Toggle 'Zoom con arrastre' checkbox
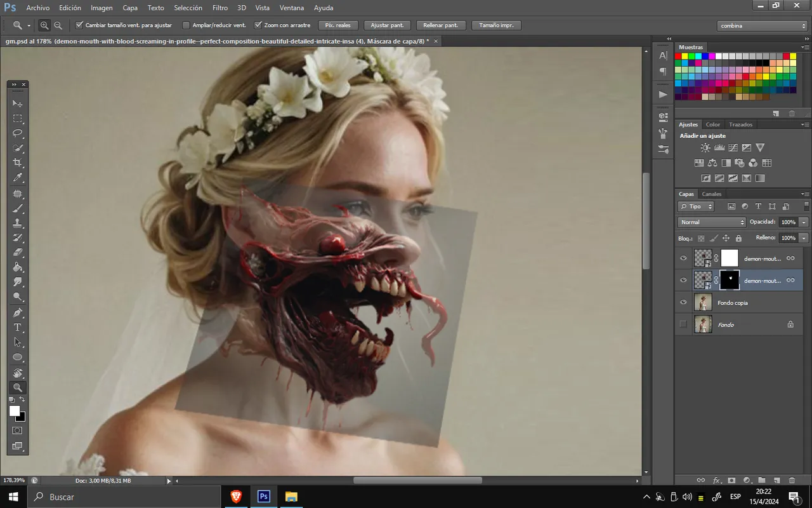812x508 pixels. [258, 25]
